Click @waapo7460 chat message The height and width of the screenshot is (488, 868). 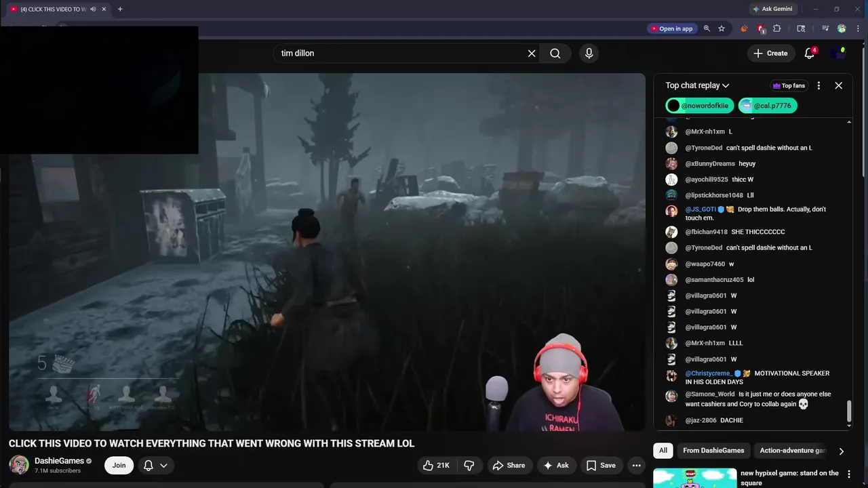tap(751, 264)
